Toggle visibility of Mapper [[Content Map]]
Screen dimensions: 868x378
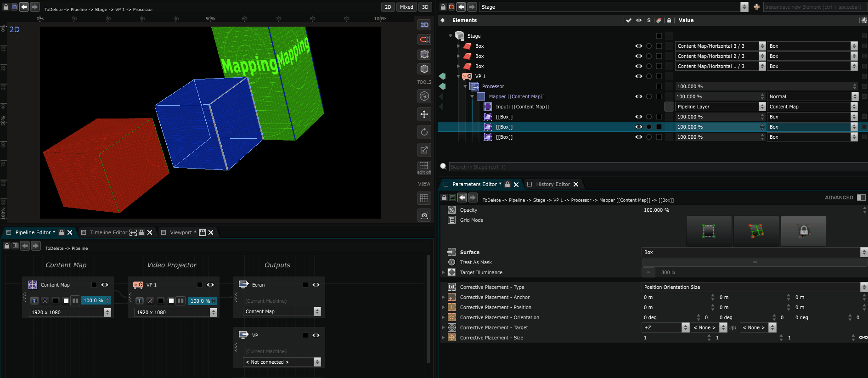tap(638, 96)
